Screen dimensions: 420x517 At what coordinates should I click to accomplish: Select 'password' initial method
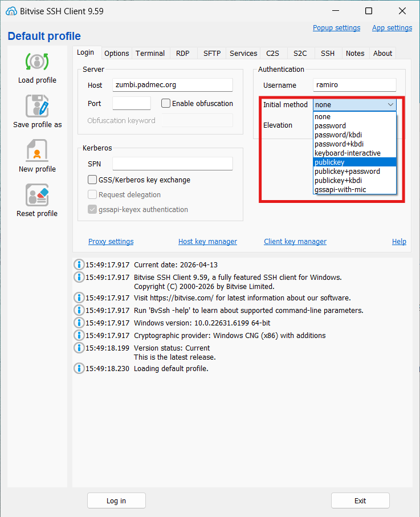pos(354,125)
